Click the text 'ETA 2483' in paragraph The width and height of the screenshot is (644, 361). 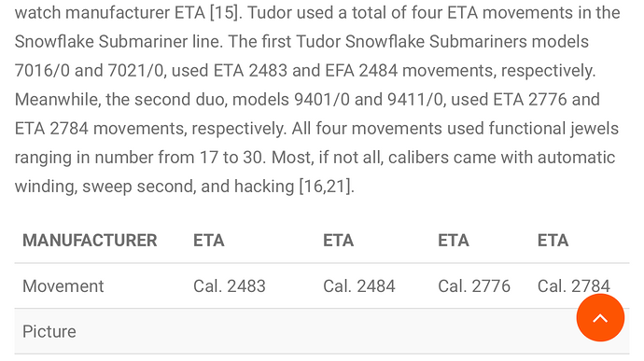pos(250,71)
